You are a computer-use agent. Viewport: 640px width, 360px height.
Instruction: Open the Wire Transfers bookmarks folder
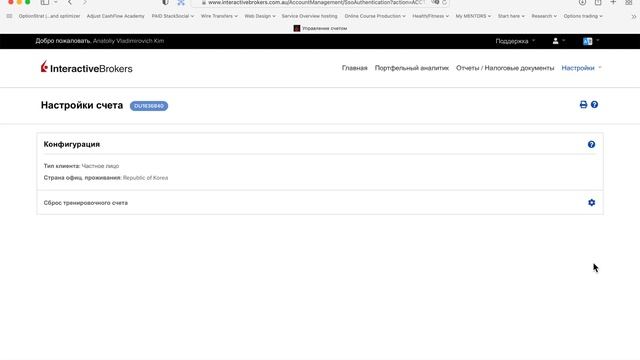click(x=219, y=16)
